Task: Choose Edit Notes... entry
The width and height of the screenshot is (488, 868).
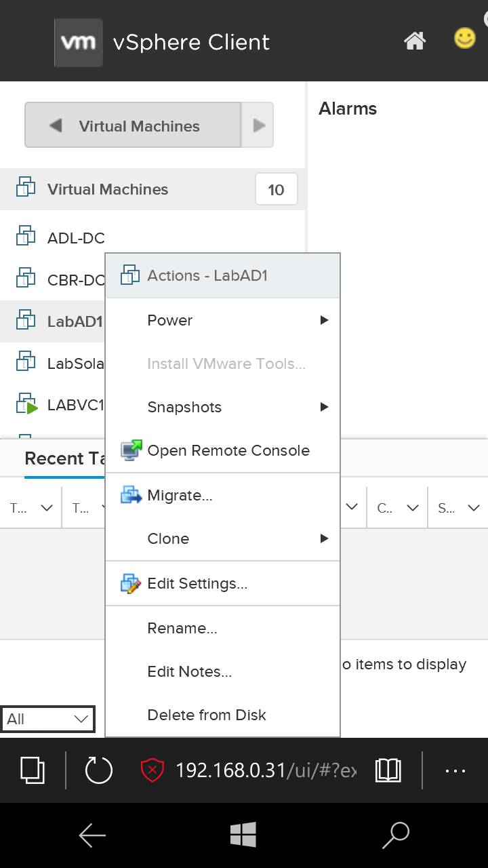Action: tap(223, 671)
